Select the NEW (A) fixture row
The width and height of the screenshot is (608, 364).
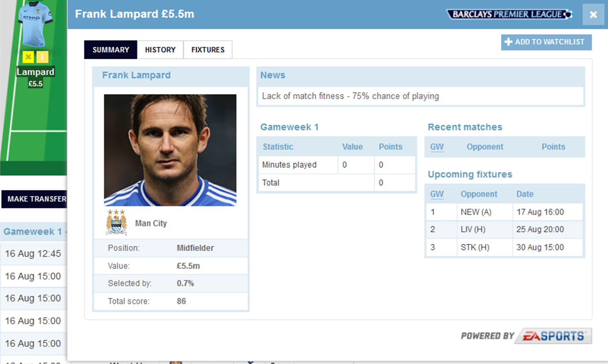pos(504,212)
